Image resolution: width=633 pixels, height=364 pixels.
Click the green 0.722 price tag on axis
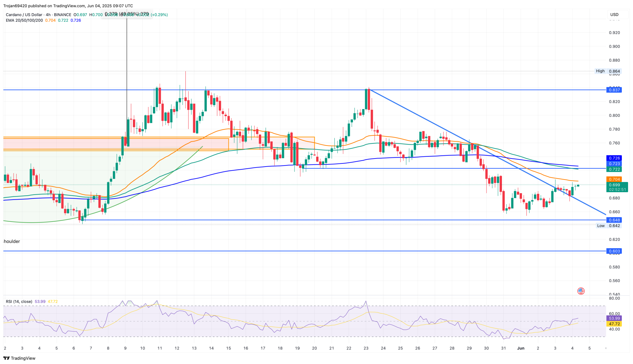614,169
